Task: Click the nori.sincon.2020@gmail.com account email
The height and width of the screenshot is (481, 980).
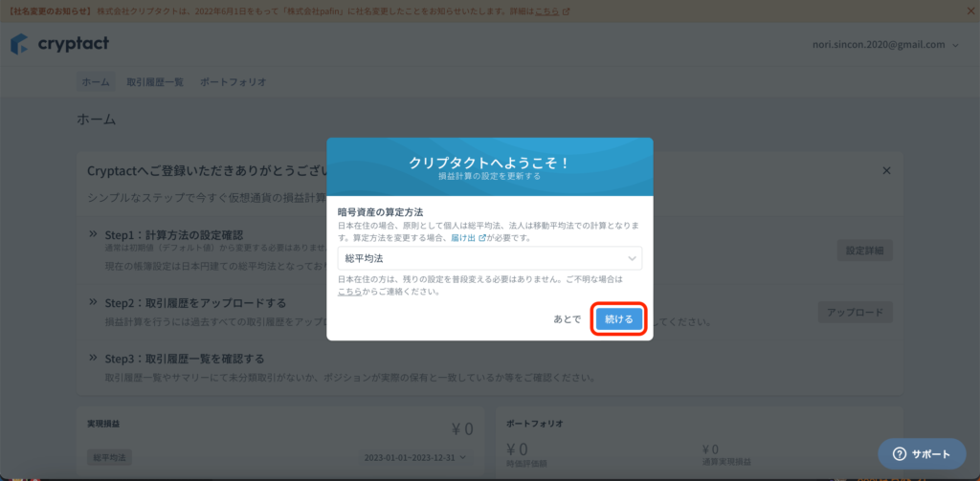Action: click(x=879, y=44)
